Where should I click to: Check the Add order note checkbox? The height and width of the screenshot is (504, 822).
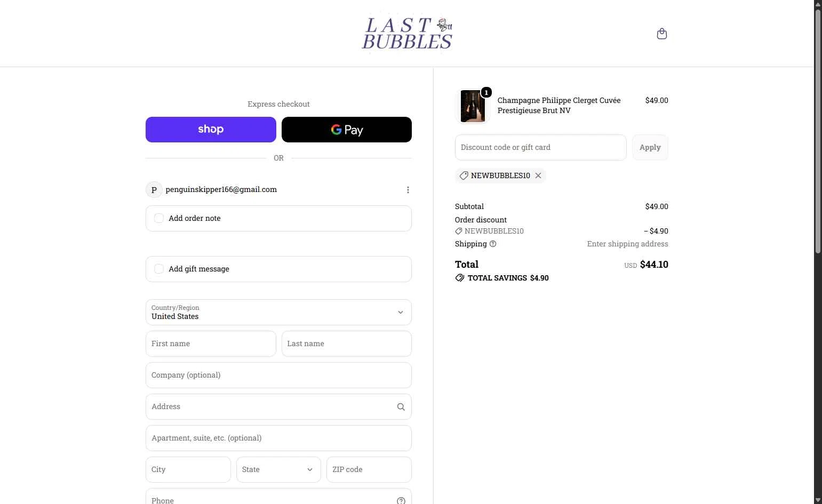[159, 218]
